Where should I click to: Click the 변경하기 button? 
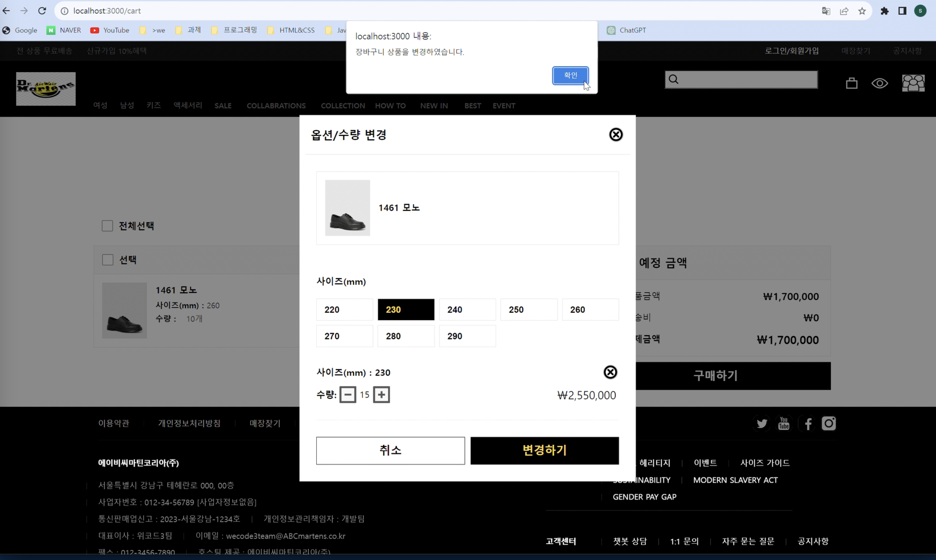click(544, 451)
